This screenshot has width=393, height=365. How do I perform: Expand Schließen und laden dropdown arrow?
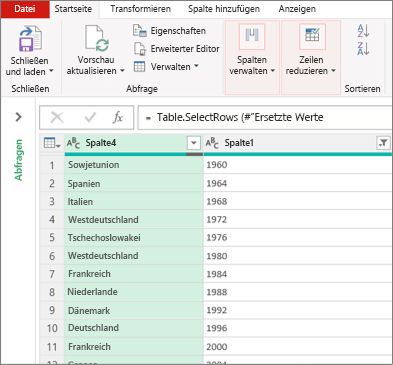click(x=51, y=71)
